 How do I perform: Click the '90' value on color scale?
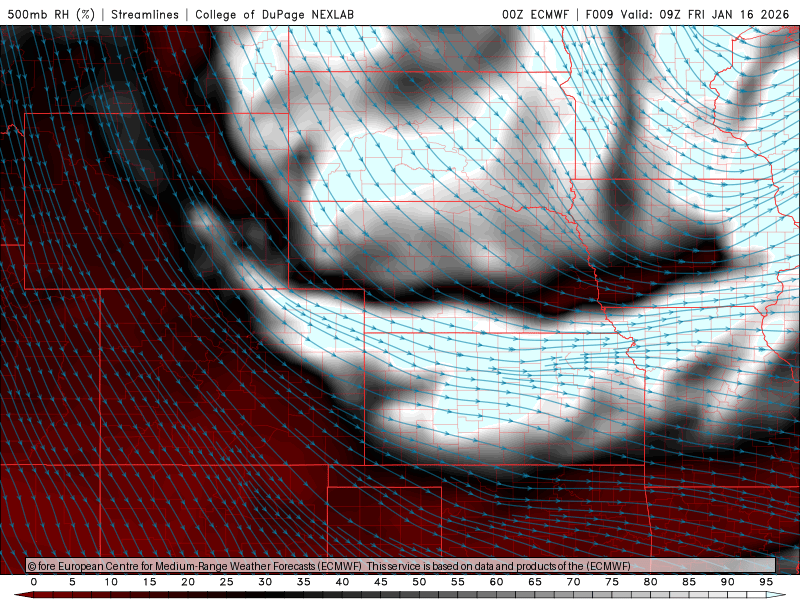click(728, 582)
